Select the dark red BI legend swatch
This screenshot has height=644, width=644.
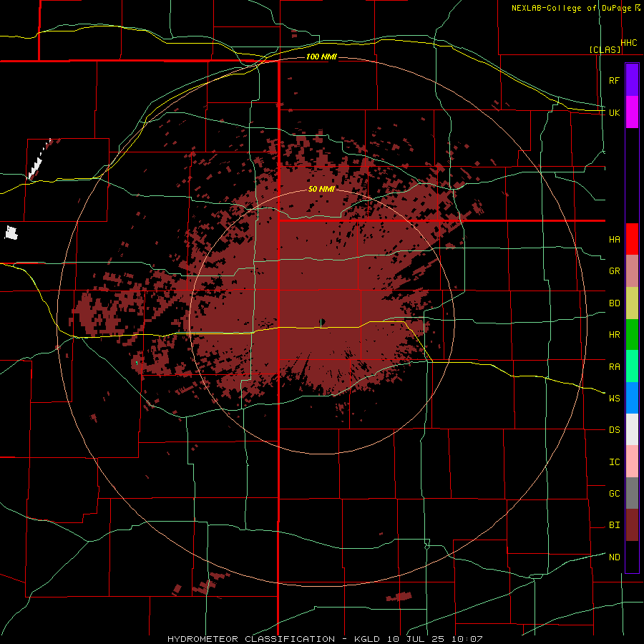[x=632, y=525]
